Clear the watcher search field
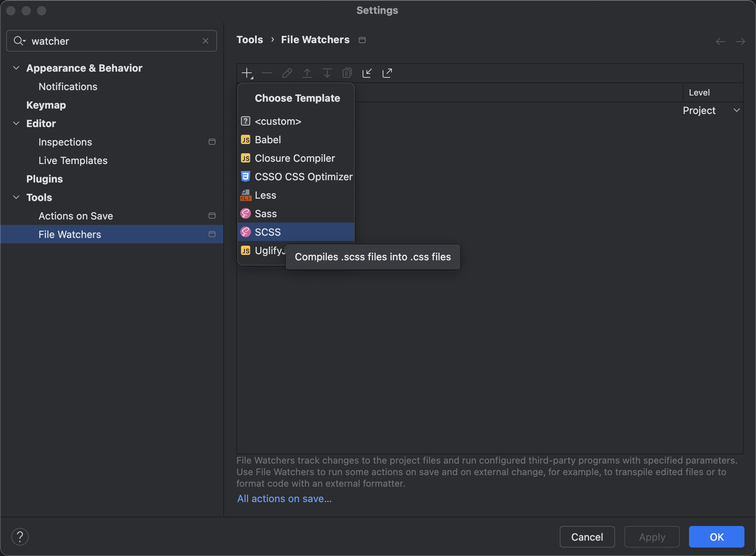756x556 pixels. [x=206, y=41]
